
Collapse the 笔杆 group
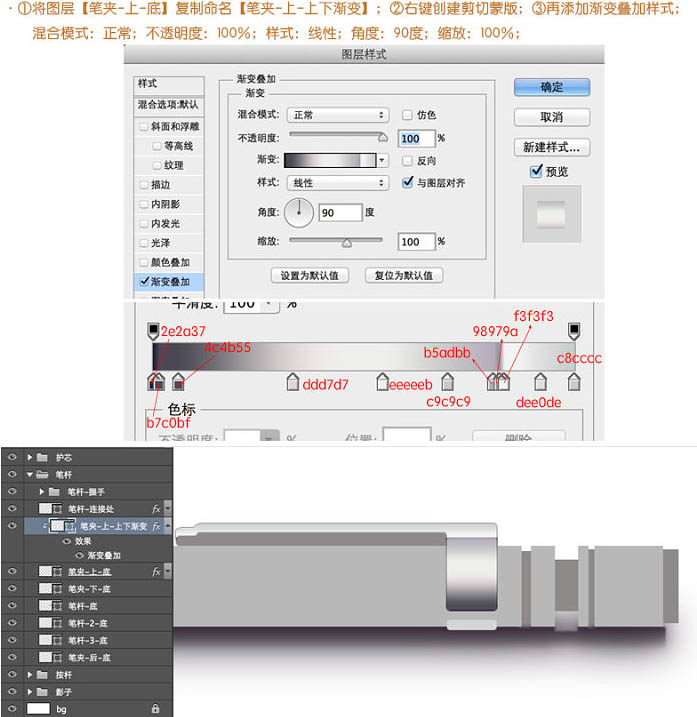click(29, 474)
